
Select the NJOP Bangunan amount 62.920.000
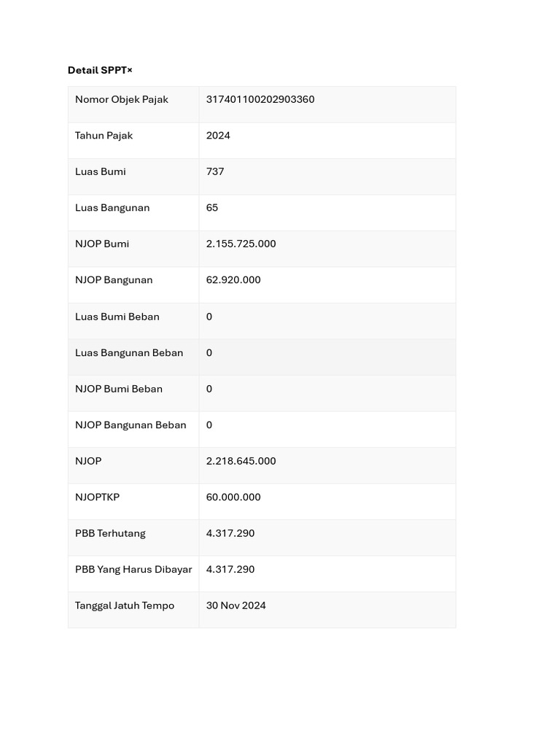233,279
